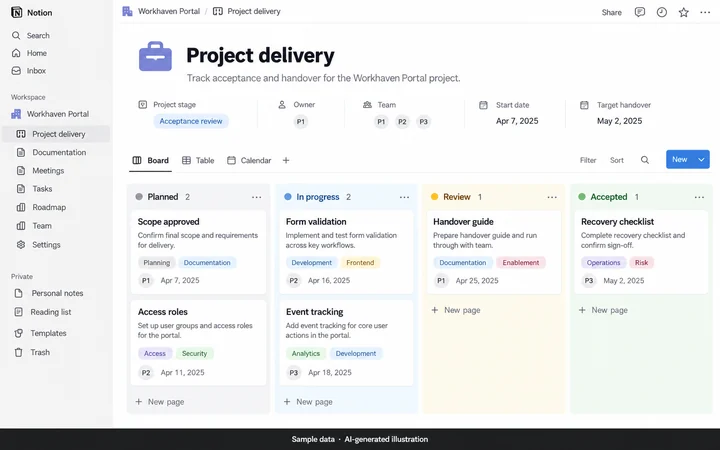This screenshot has width=720, height=450.
Task: Add New page in Review column
Action: [x=456, y=310]
